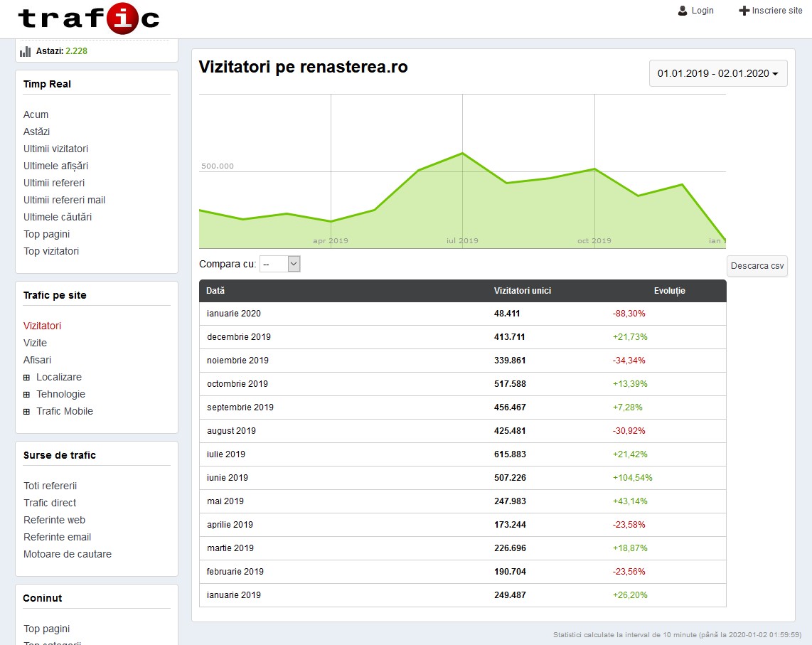This screenshot has width=812, height=645.
Task: Expand the Trafic Mobile section
Action: tap(27, 412)
